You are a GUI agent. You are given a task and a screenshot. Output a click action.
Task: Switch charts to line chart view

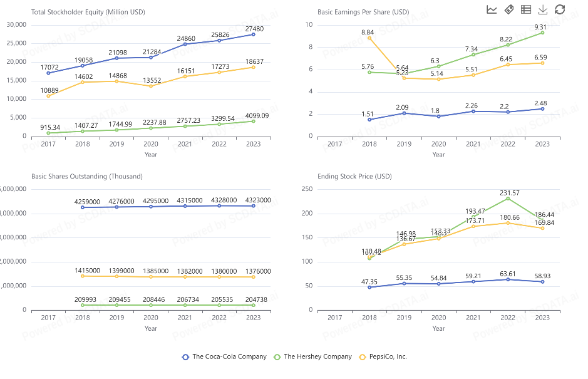tap(492, 9)
